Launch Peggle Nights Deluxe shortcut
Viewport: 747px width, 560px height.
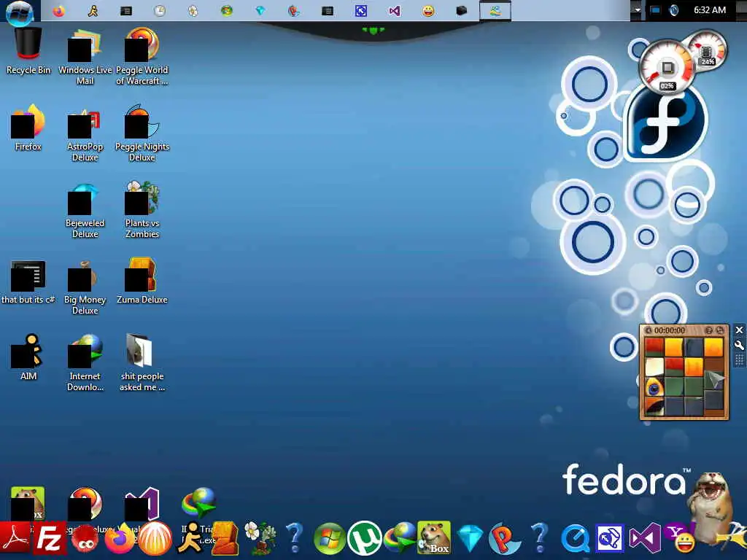point(142,134)
